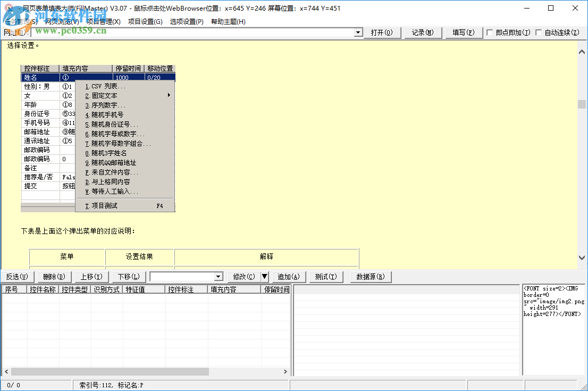This screenshot has height=391, width=588.
Task: Click the 打开(O) button to open the URL
Action: tap(383, 32)
